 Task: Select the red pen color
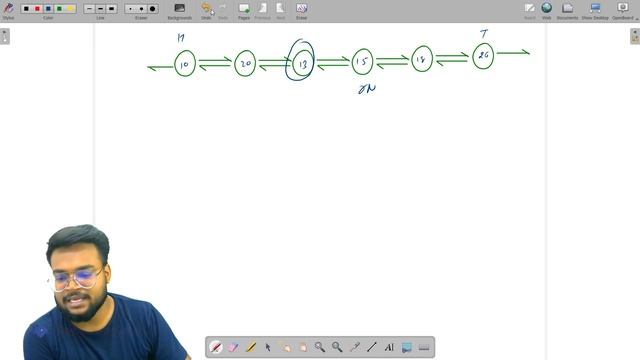[x=37, y=9]
